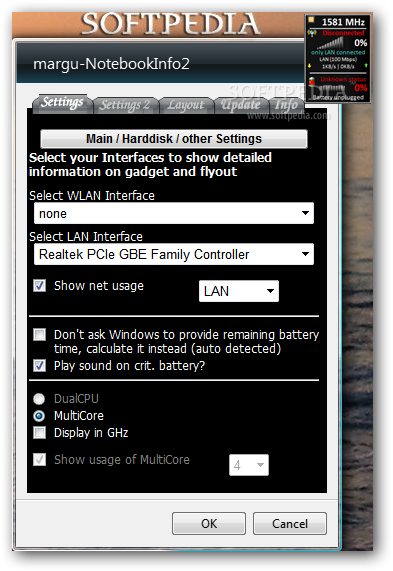Select the MultiCore radio button

pos(39,416)
